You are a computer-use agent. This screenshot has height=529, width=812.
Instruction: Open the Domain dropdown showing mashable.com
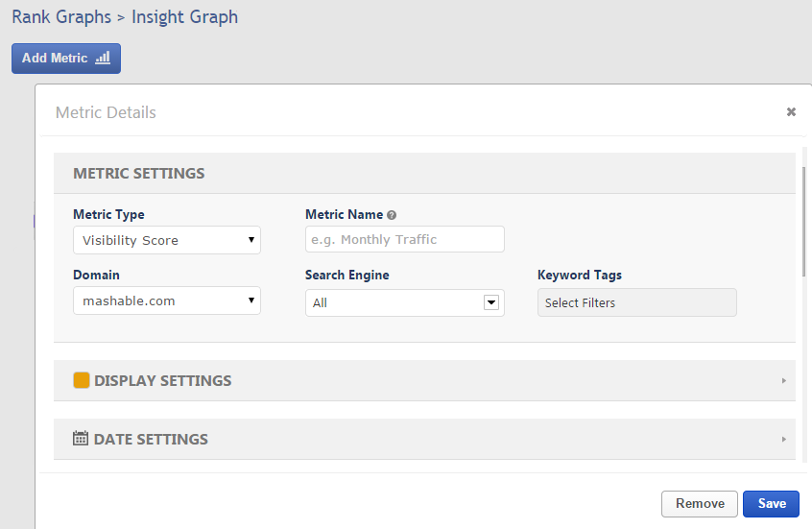[x=166, y=301]
